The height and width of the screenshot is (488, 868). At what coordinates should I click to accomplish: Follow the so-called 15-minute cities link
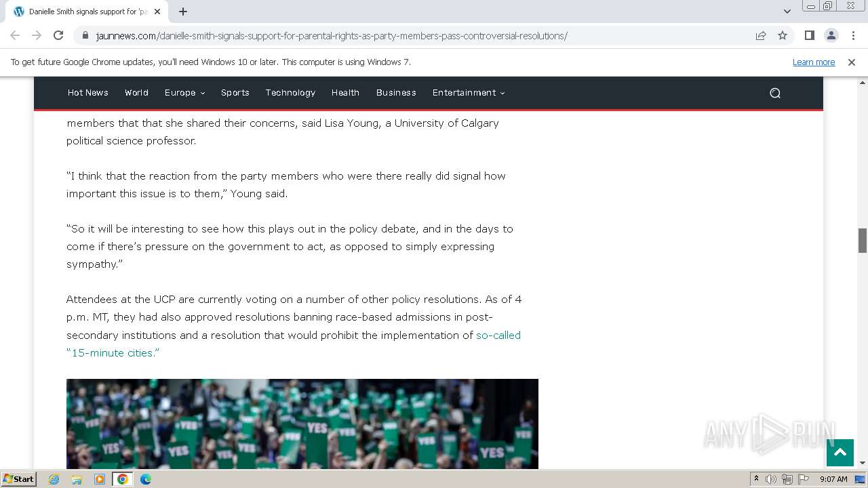[x=294, y=344]
